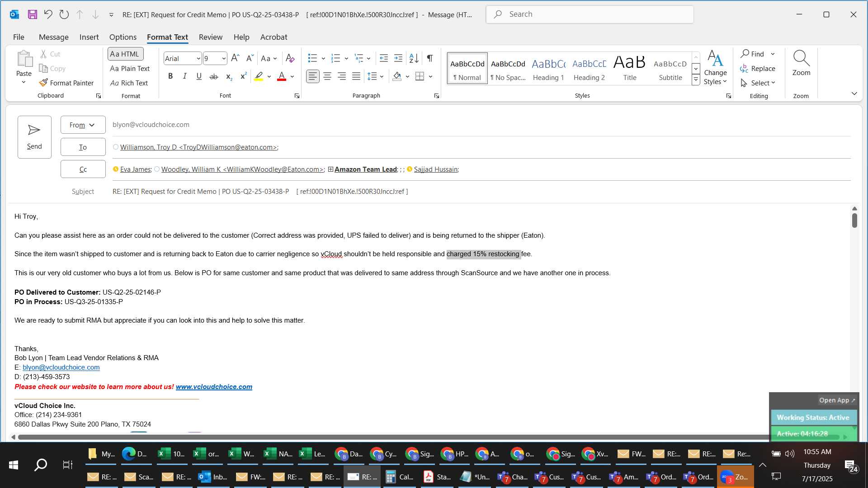The image size is (868, 488).
Task: Center align the paragraph
Action: pyautogui.click(x=327, y=76)
